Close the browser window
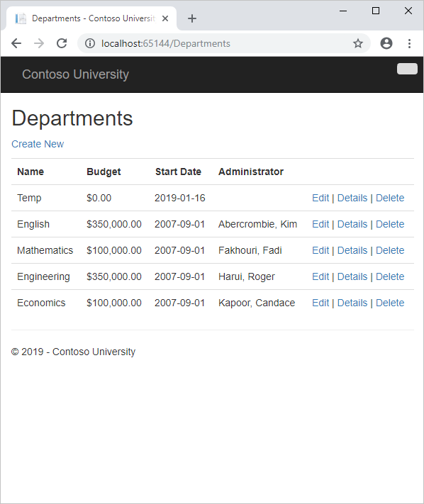 (x=408, y=11)
